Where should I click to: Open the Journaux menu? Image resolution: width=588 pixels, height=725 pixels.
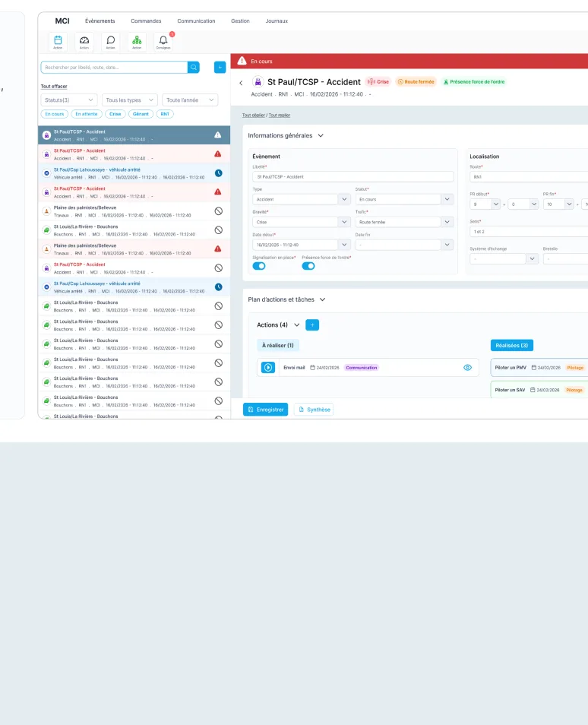pyautogui.click(x=277, y=21)
